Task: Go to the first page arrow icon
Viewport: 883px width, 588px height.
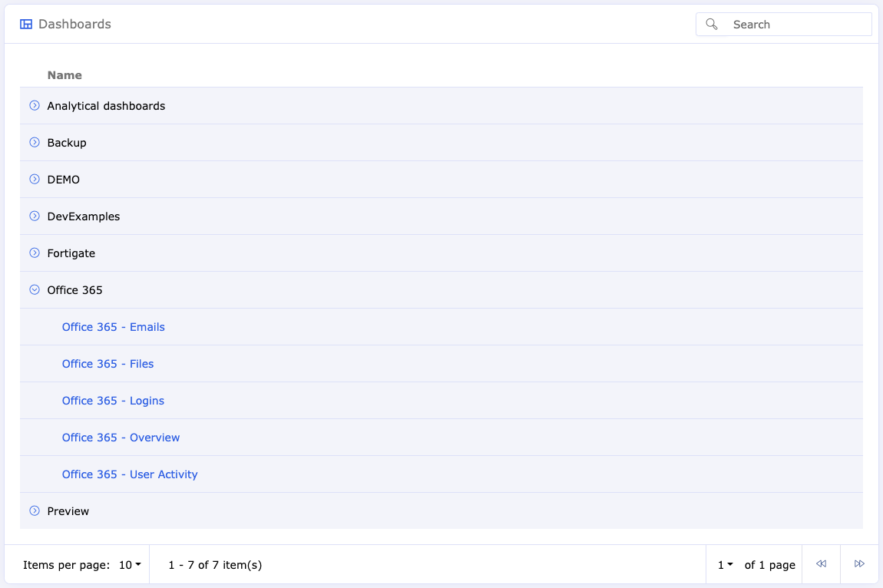Action: (x=821, y=563)
